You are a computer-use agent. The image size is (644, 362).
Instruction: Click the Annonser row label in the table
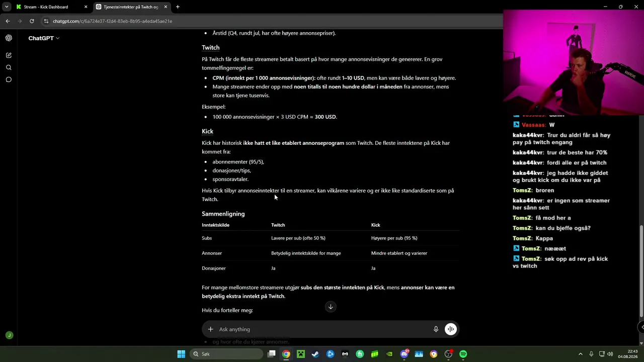click(212, 253)
